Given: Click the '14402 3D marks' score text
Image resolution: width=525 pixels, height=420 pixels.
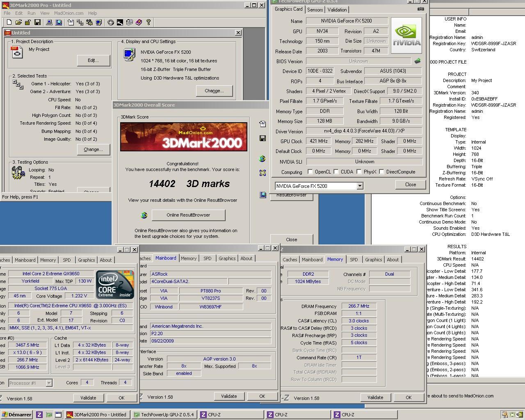Looking at the screenshot, I should [x=189, y=184].
